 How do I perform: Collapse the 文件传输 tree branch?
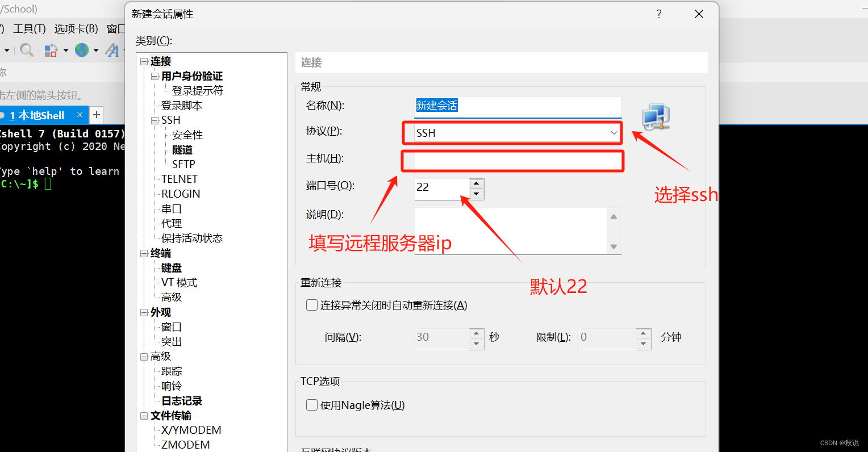tap(144, 415)
